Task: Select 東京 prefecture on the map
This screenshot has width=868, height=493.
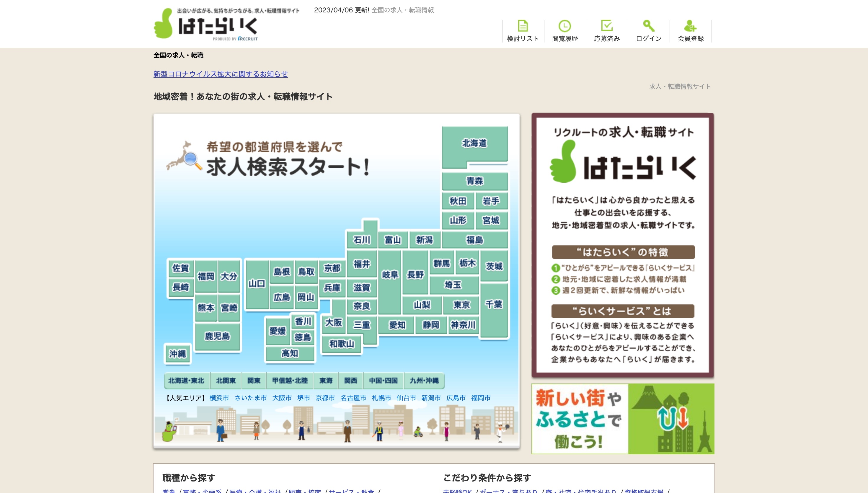Action: 461,305
